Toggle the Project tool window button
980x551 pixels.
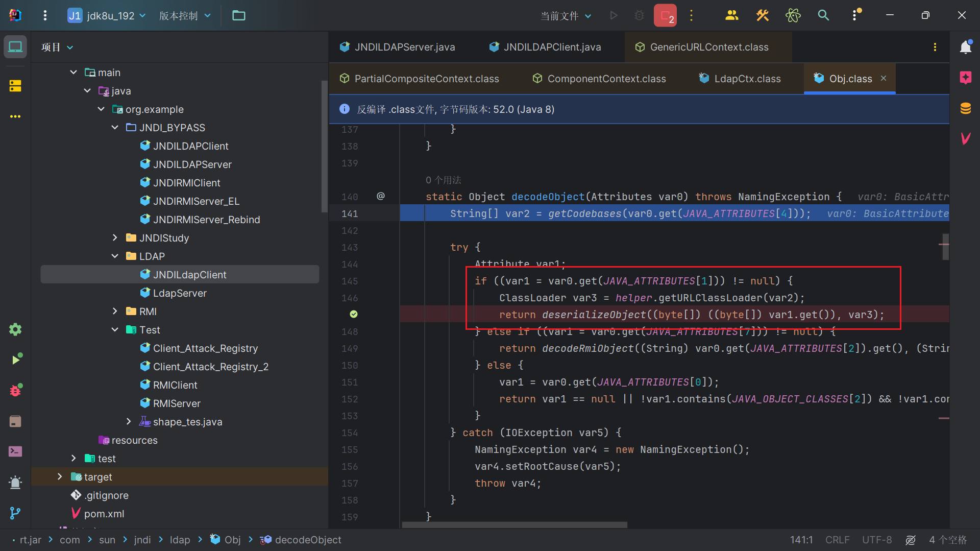[x=15, y=47]
